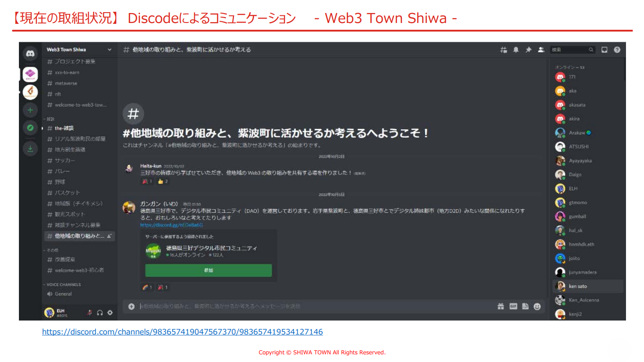The width and height of the screenshot is (644, 362).
Task: Join the General voice channel
Action: pyautogui.click(x=79, y=294)
